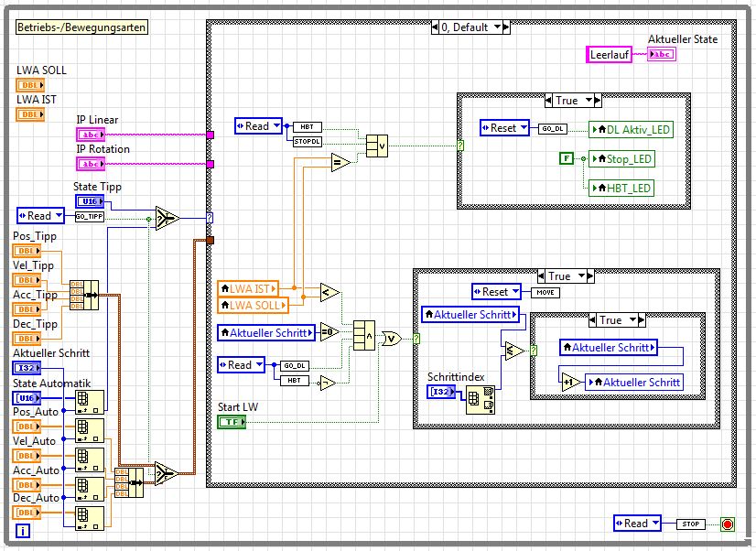Select the compound OR arithmetic node
The height and width of the screenshot is (551, 756).
pyautogui.click(x=376, y=146)
